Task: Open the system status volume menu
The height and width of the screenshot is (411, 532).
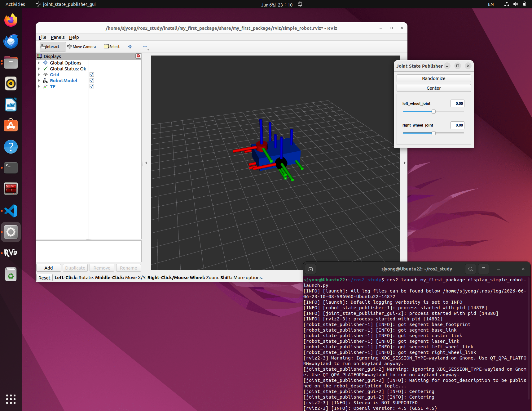Action: [515, 4]
